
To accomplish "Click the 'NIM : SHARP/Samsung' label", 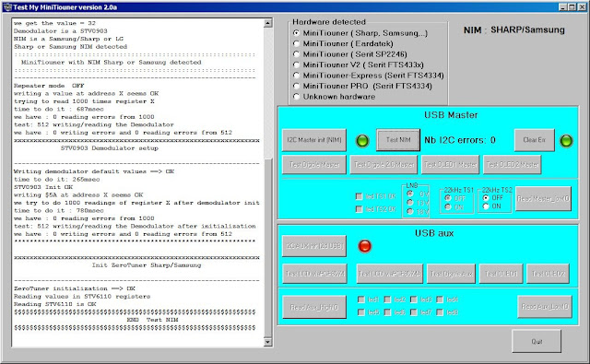I will tap(514, 29).
